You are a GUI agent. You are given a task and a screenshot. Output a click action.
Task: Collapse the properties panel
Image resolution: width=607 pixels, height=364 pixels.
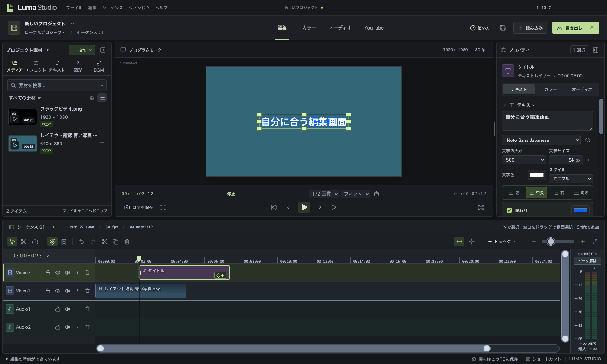596,50
